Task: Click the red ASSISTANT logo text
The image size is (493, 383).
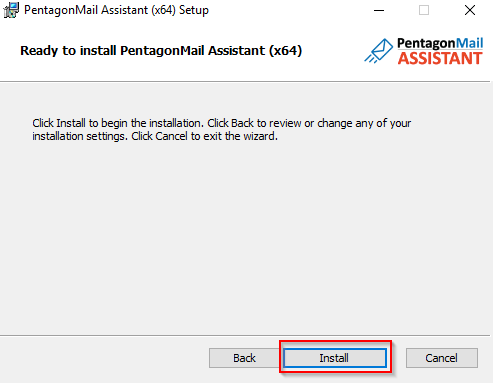Action: tap(440, 58)
